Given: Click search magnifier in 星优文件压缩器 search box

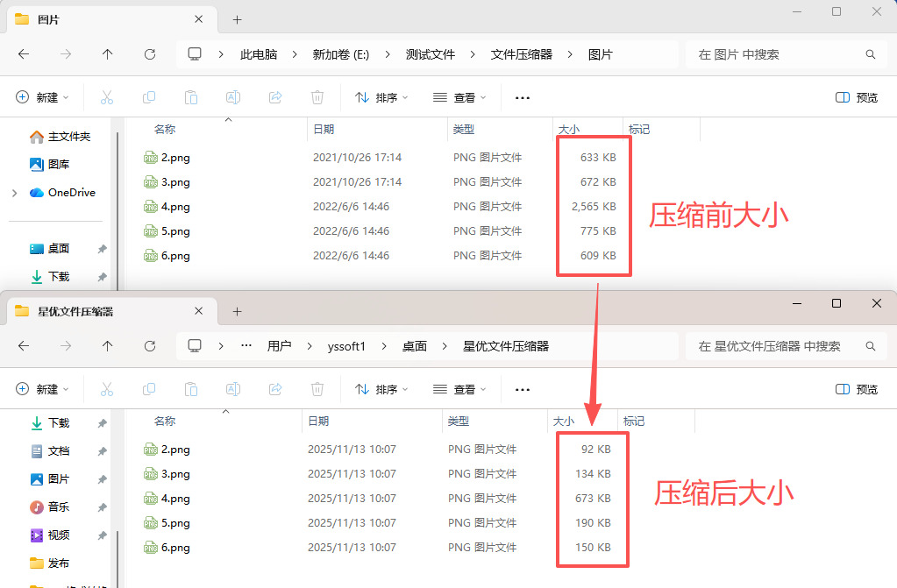Looking at the screenshot, I should [870, 346].
